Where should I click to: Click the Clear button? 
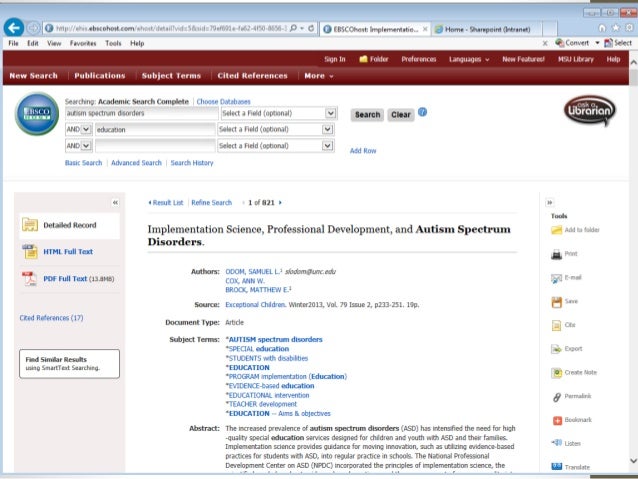tap(401, 115)
